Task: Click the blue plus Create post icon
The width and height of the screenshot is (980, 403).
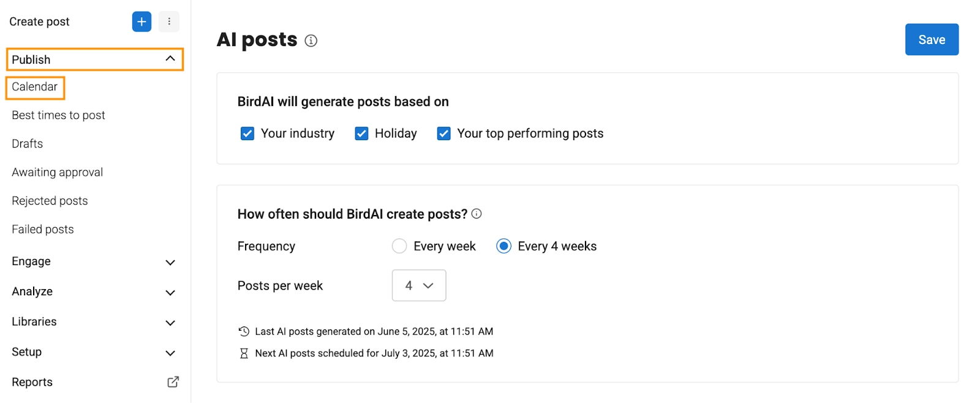Action: [x=141, y=21]
